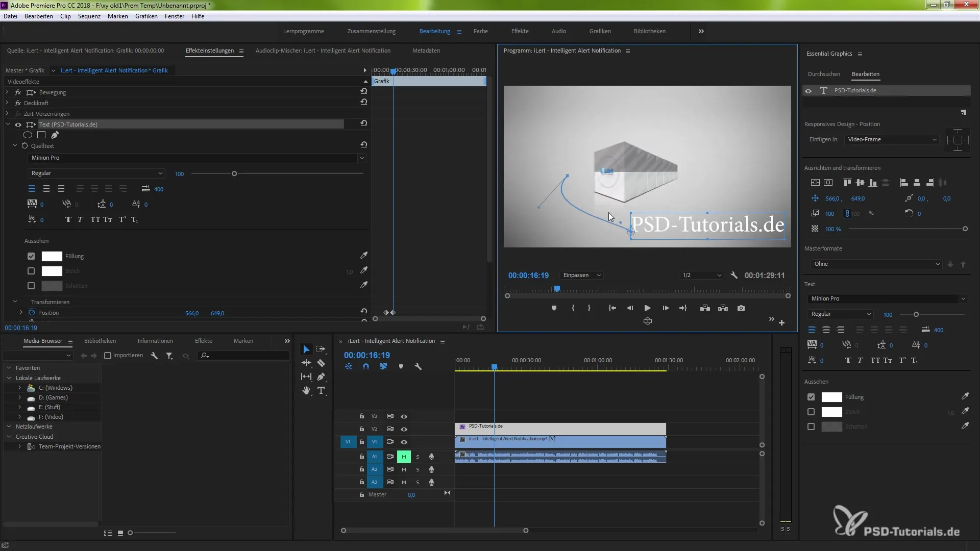
Task: Switch to Durchsuchen tab in Essential Graphics
Action: [824, 74]
